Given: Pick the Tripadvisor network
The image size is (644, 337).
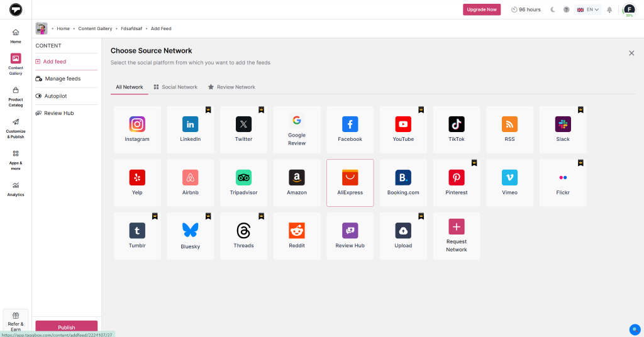Looking at the screenshot, I should click(243, 183).
